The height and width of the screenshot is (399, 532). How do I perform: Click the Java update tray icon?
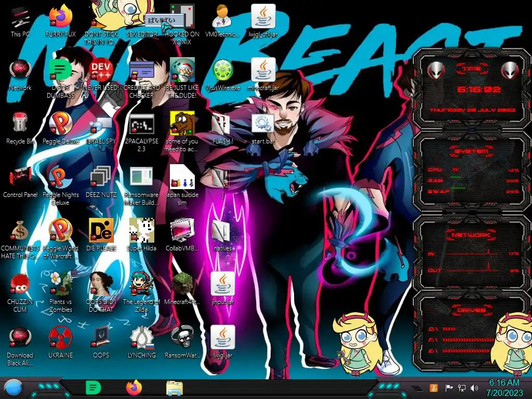tap(434, 388)
